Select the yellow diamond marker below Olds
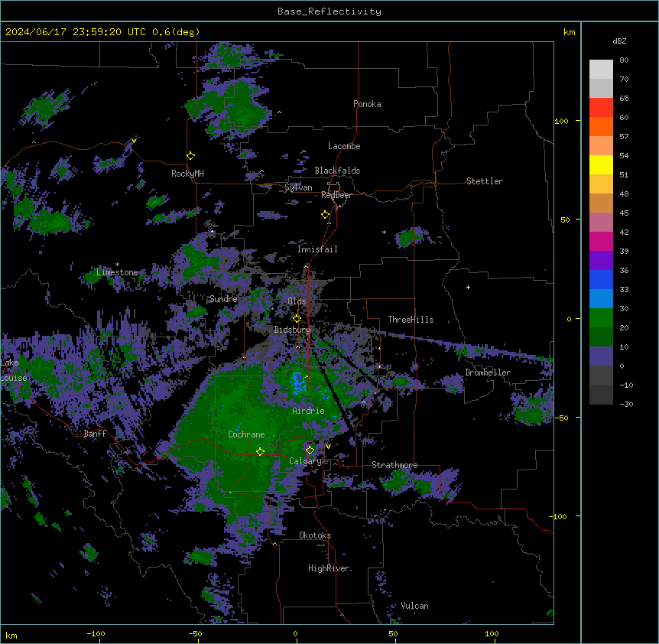This screenshot has width=659, height=644. point(297,319)
